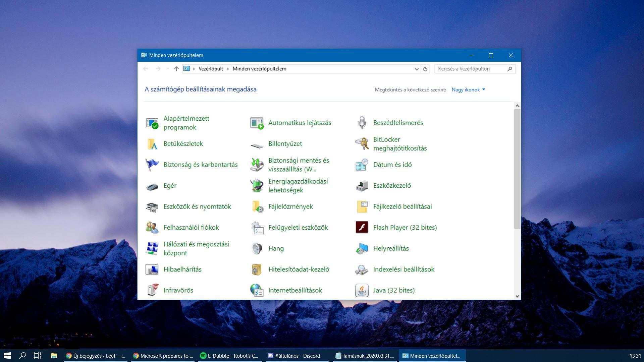644x362 pixels.
Task: Open the address bar history dropdown arrow
Action: point(417,69)
